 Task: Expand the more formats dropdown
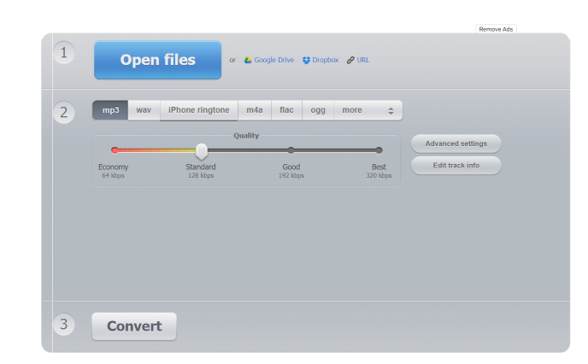click(x=367, y=110)
